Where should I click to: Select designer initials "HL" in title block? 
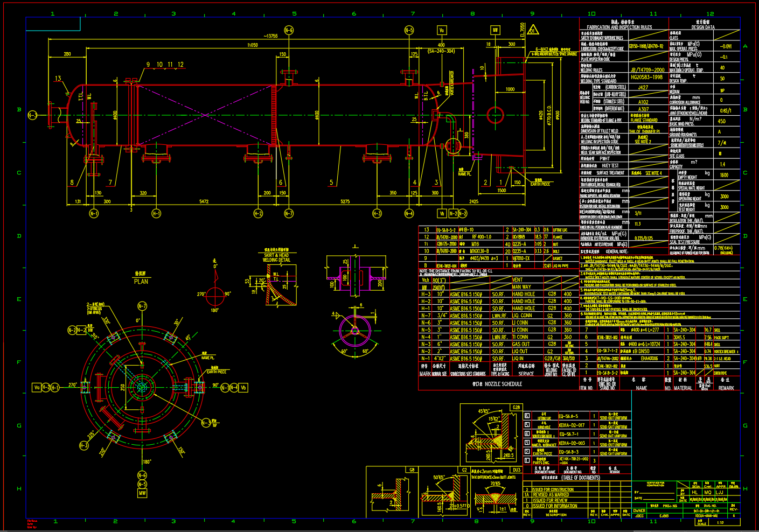694,493
